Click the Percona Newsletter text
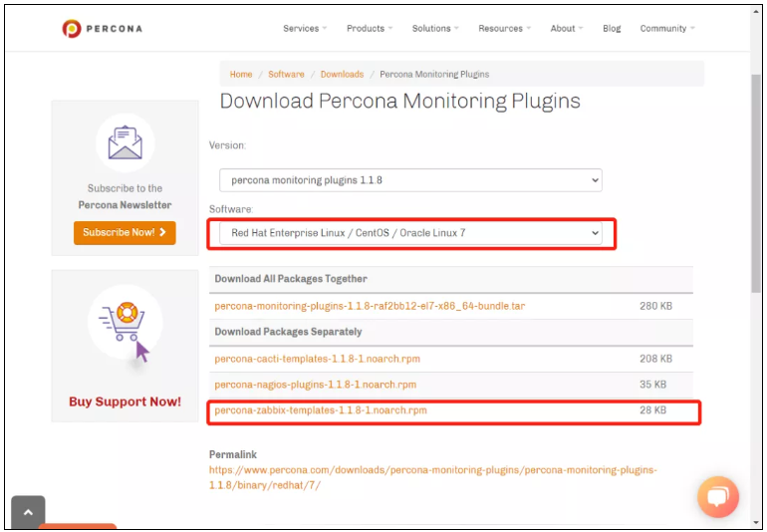The image size is (767, 532). (125, 205)
